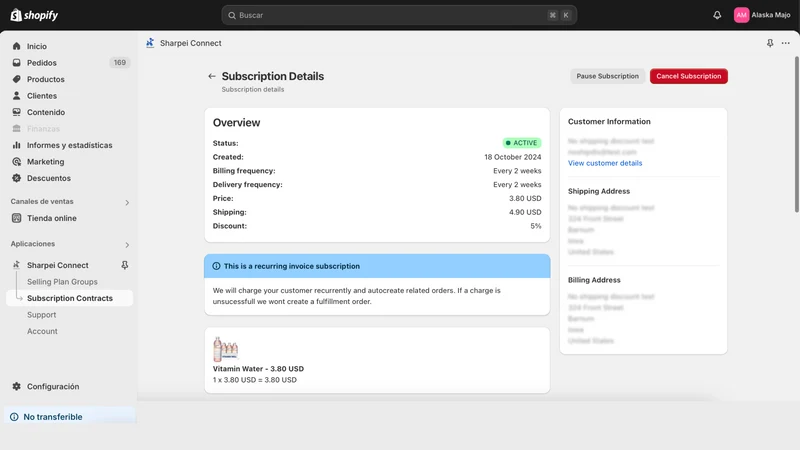
Task: Click the Marketing target icon
Action: pyautogui.click(x=16, y=162)
